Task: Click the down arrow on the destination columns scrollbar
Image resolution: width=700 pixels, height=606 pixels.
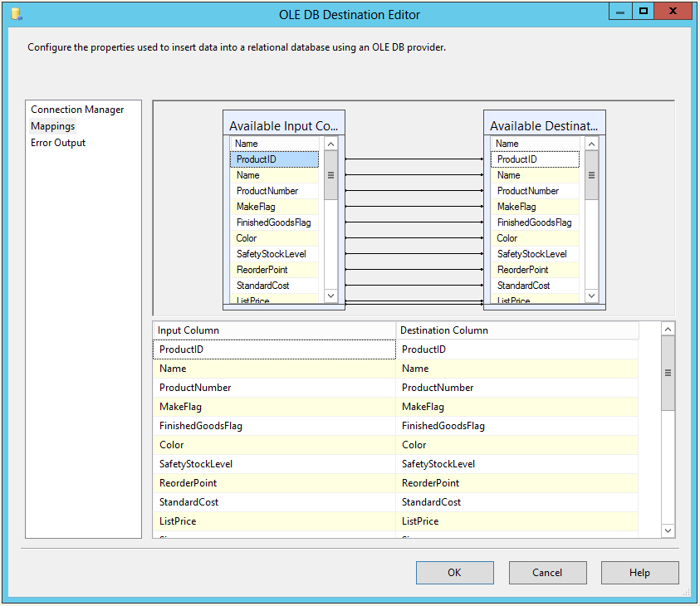Action: pos(591,295)
